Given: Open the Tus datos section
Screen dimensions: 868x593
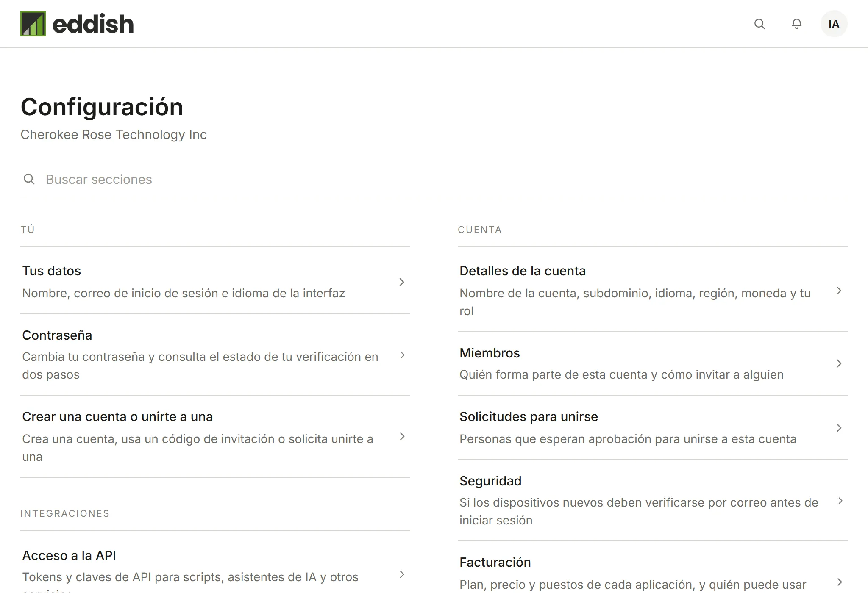Looking at the screenshot, I should click(215, 280).
